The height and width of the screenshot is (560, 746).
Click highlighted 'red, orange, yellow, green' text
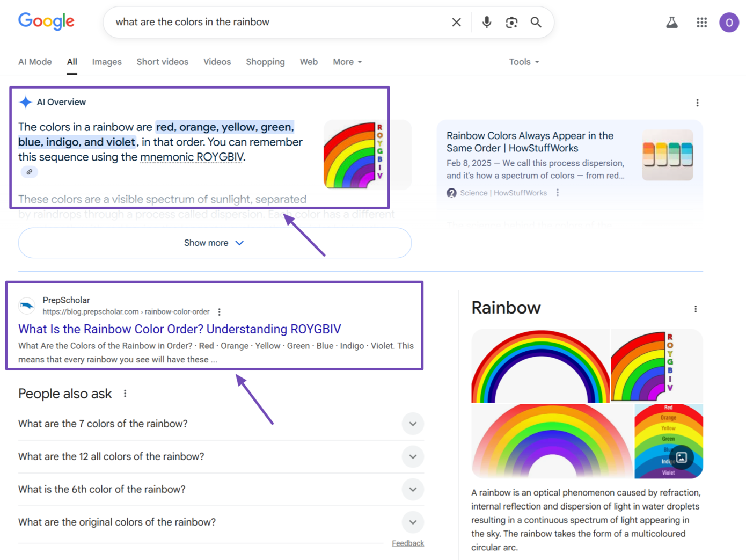point(225,127)
